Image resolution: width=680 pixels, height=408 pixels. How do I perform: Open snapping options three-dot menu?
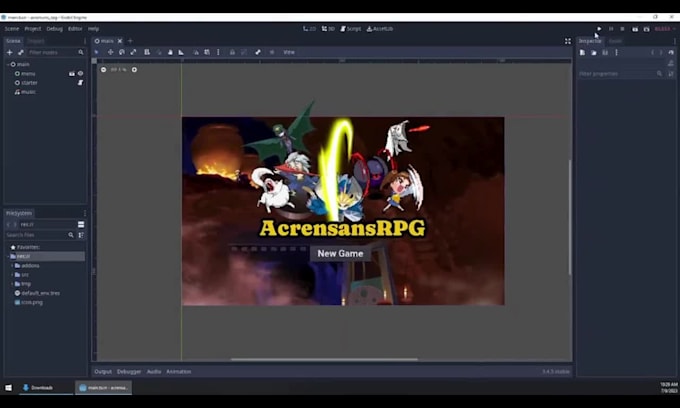(x=218, y=52)
